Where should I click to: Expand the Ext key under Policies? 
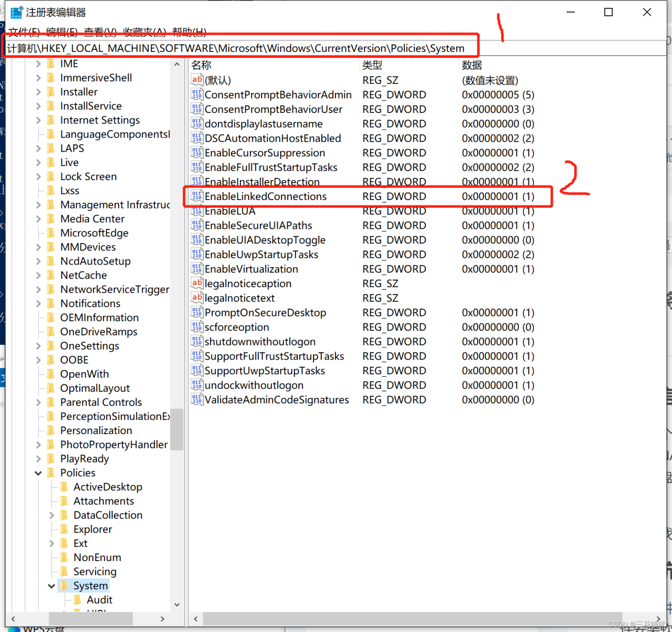pyautogui.click(x=51, y=544)
